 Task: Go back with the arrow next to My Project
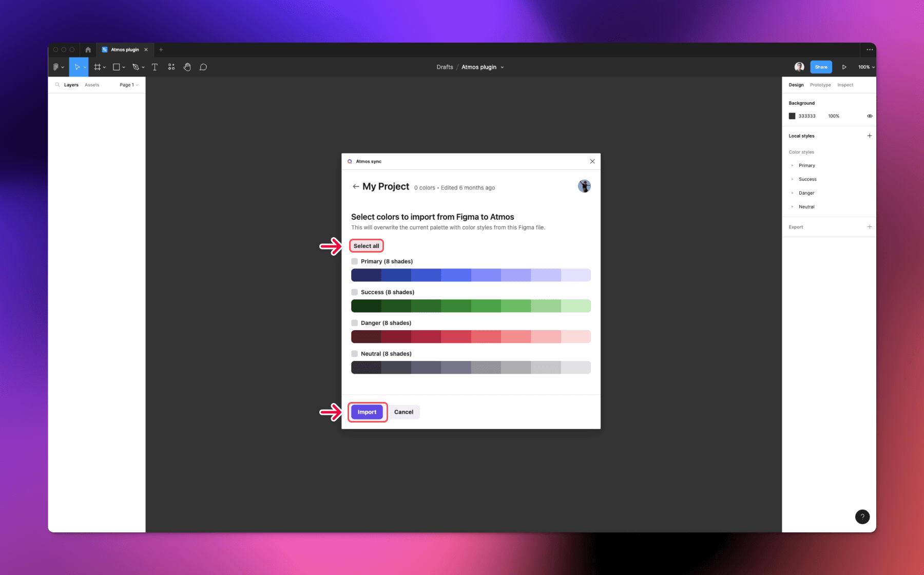click(356, 186)
